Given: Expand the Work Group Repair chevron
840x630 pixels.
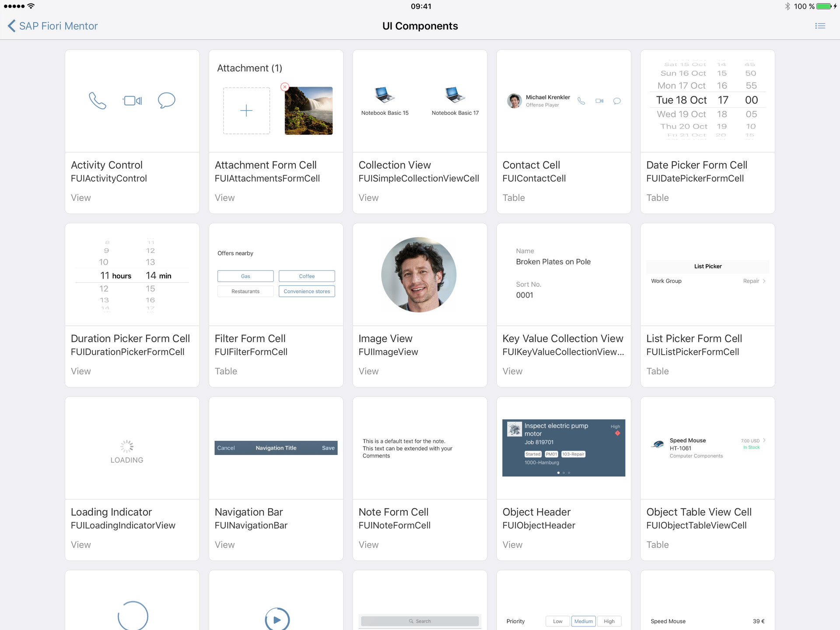Looking at the screenshot, I should pyautogui.click(x=764, y=281).
